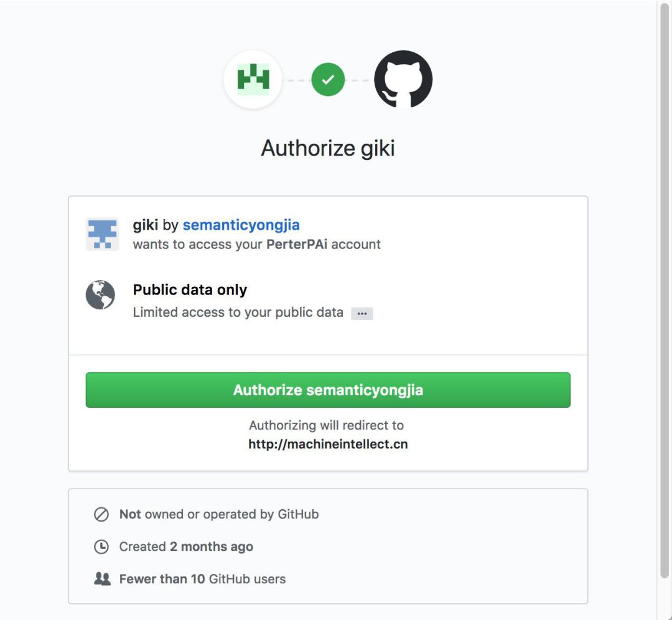Click the green checkmark circle icon
This screenshot has height=620, width=672.
328,79
